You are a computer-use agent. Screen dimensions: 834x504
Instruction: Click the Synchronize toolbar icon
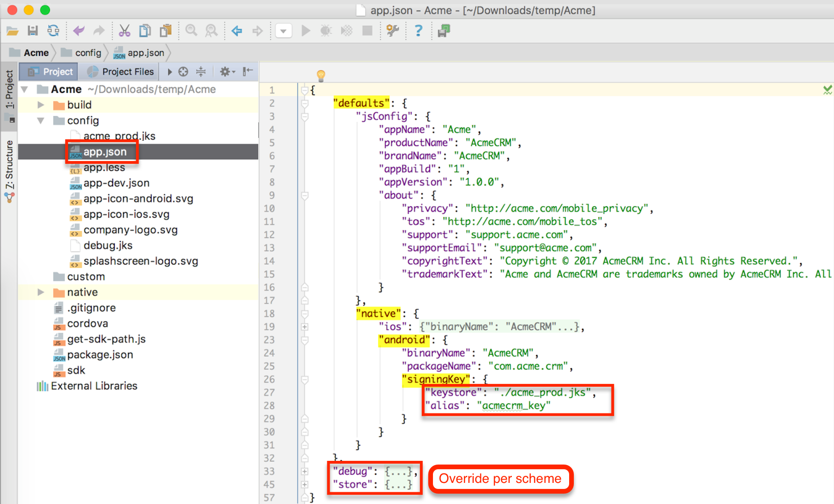coord(53,31)
